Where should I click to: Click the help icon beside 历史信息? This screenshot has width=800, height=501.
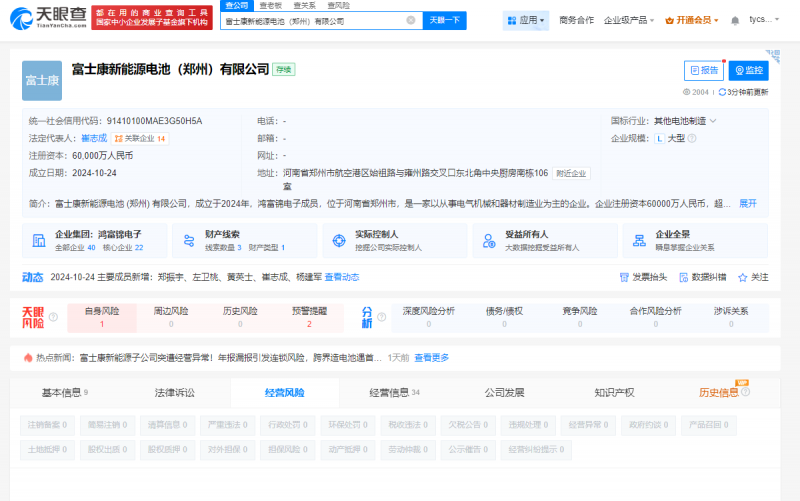(745, 392)
